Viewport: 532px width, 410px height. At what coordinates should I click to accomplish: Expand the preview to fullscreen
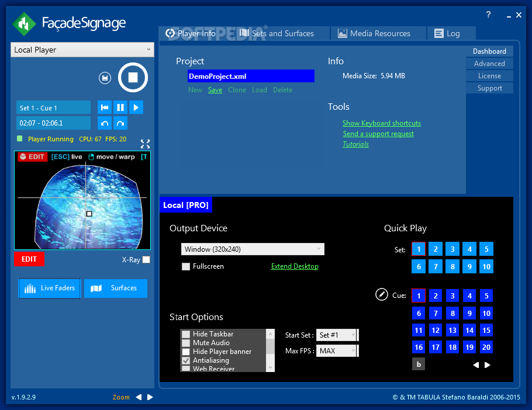click(145, 144)
